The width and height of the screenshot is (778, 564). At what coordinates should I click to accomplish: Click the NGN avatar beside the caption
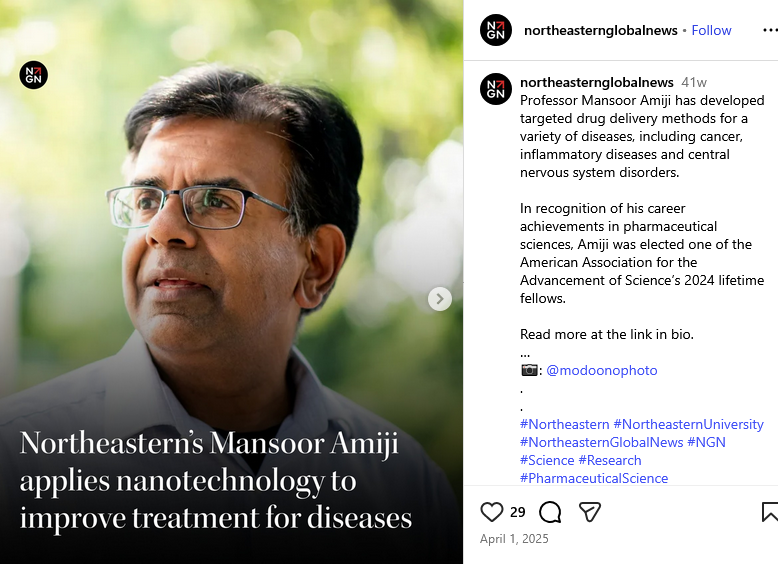click(496, 89)
